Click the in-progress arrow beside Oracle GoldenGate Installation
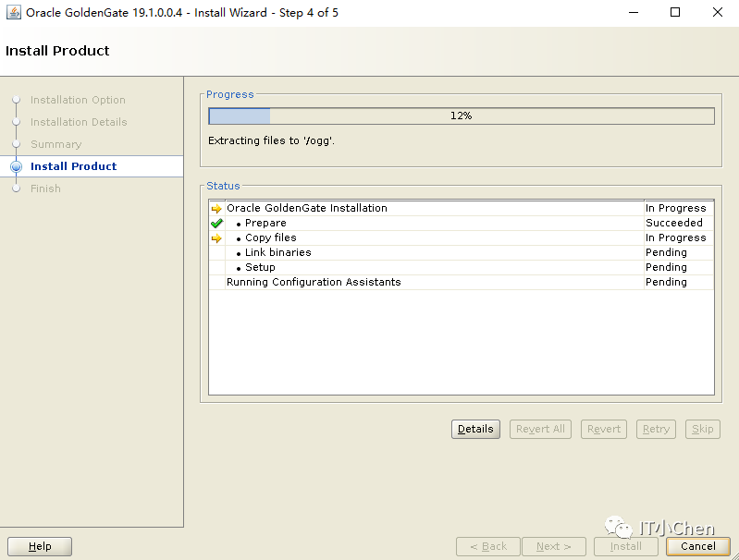Viewport: 739px width, 560px height. pos(216,208)
